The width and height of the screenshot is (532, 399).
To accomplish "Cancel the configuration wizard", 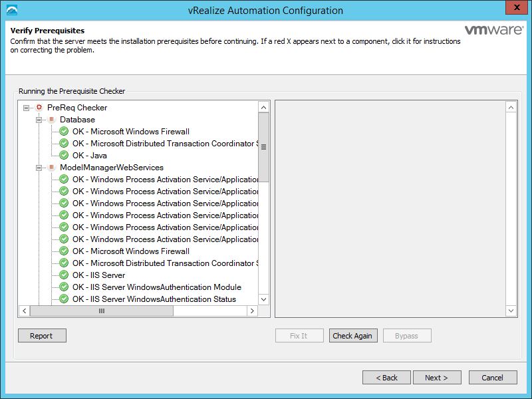I will pyautogui.click(x=492, y=377).
